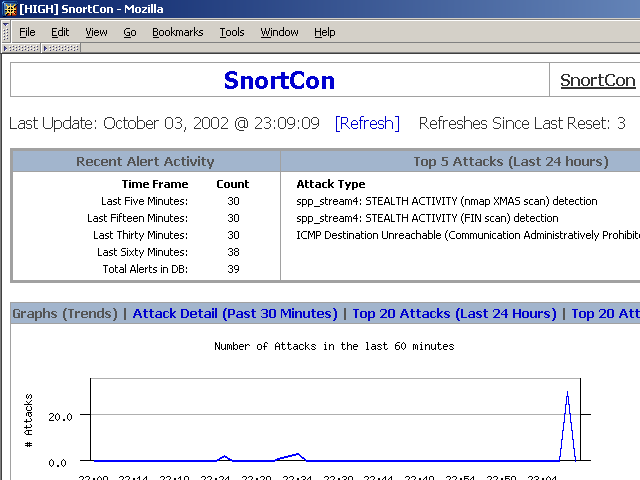Select the Last Thirty Minutes label

140,236
